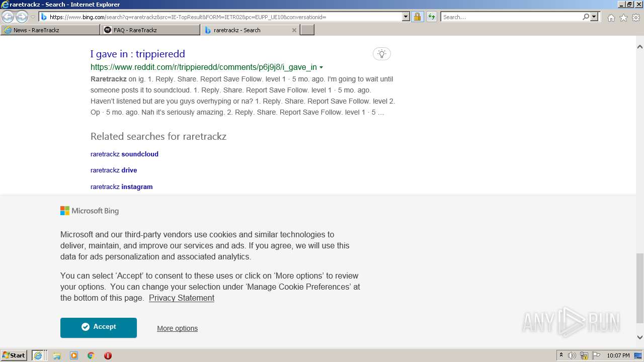Open the recent pages dropdown arrow
The height and width of the screenshot is (362, 644).
point(33,17)
